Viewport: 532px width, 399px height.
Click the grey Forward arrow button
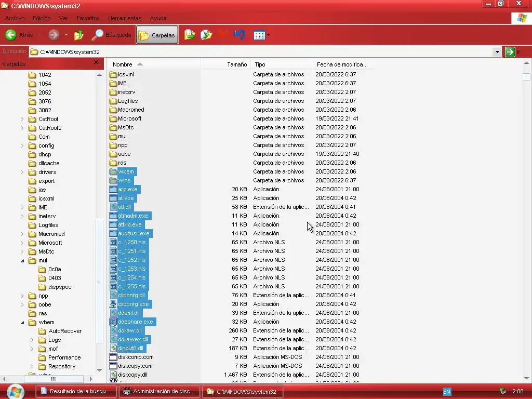pyautogui.click(x=54, y=35)
